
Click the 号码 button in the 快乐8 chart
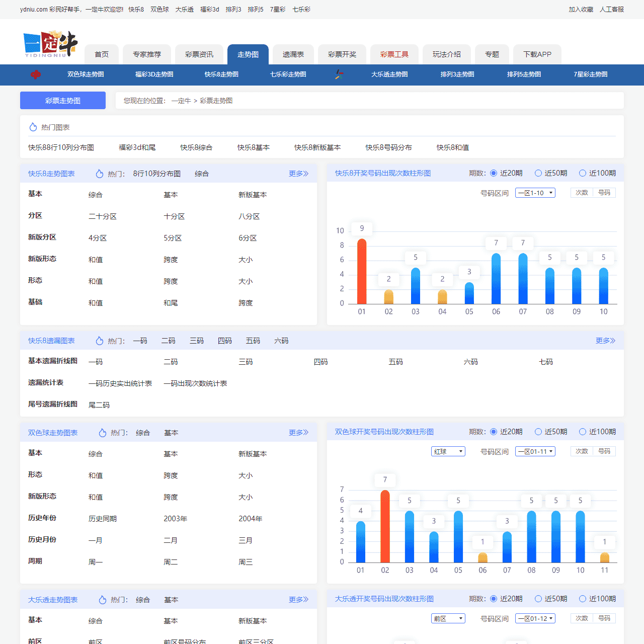coord(604,193)
